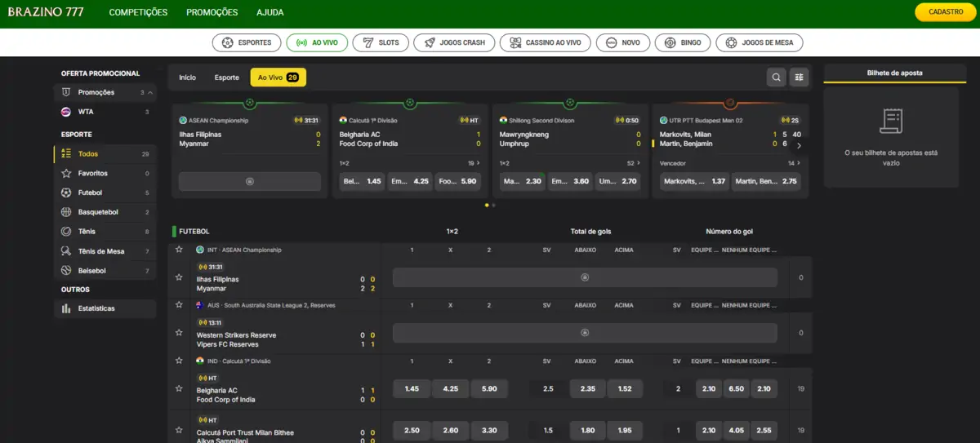Select Tênis de Mesa in sidebar

pyautogui.click(x=105, y=250)
